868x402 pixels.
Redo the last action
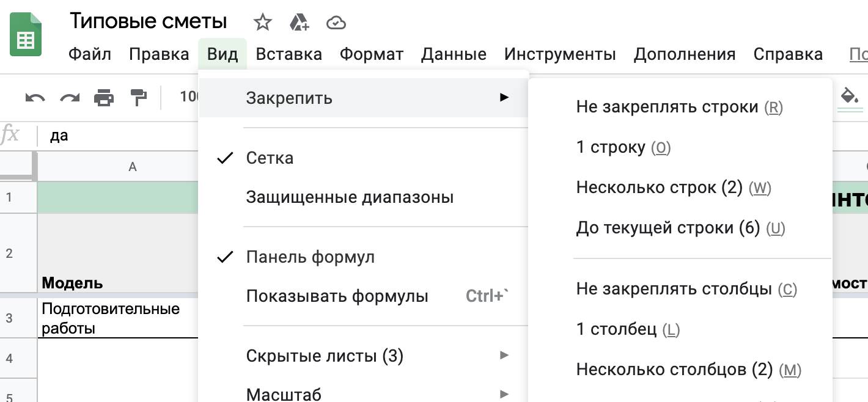tap(69, 97)
